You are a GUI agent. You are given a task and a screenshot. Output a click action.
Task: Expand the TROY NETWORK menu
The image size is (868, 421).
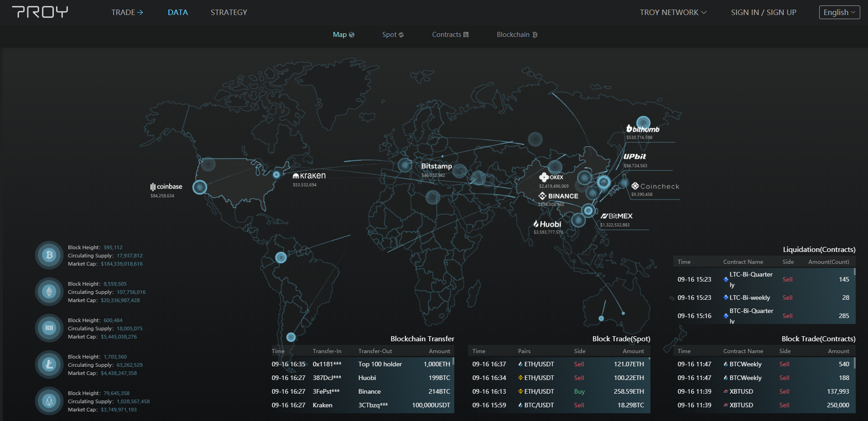point(673,12)
